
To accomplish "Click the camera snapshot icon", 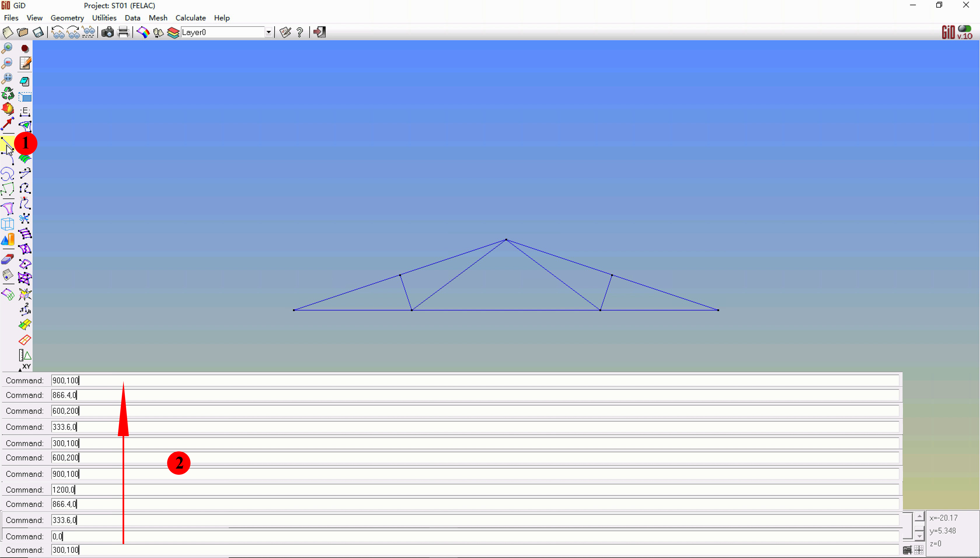I will (108, 32).
